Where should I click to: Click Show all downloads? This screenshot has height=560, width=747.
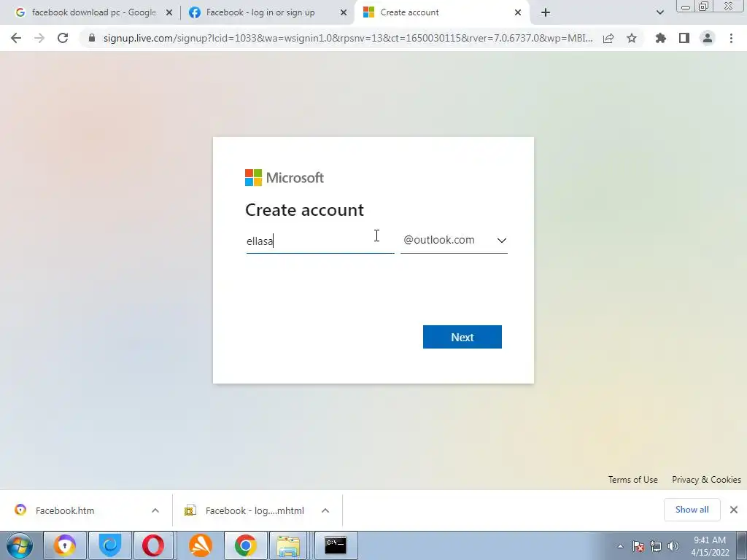point(692,510)
